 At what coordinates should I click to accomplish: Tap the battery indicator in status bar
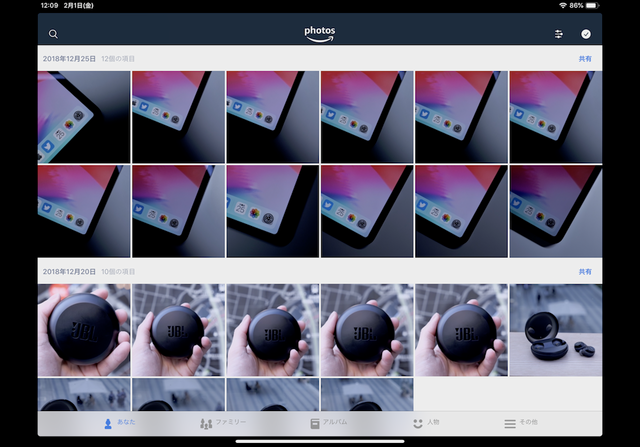[592, 5]
